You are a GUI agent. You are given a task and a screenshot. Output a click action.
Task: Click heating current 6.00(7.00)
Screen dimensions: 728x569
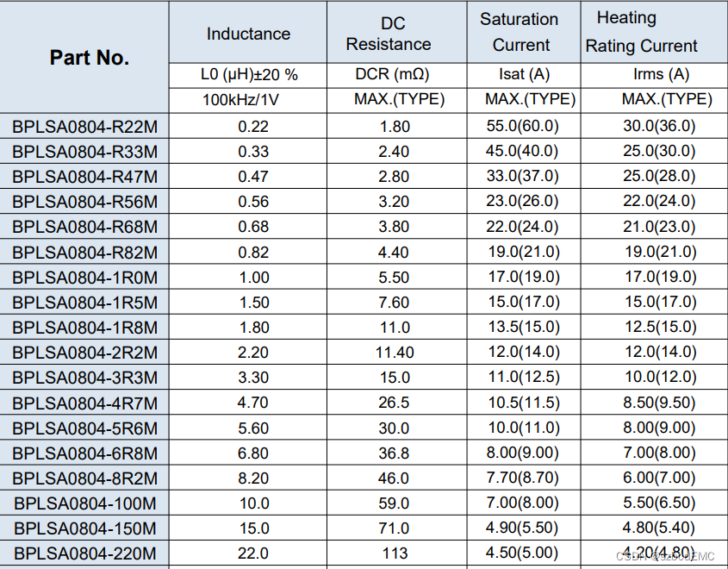tap(659, 478)
